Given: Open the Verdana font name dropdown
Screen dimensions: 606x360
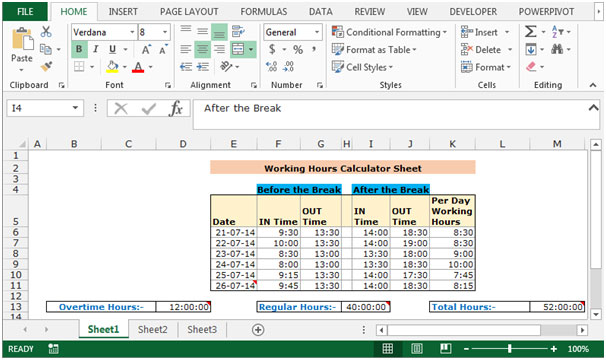Looking at the screenshot, I should pyautogui.click(x=132, y=32).
